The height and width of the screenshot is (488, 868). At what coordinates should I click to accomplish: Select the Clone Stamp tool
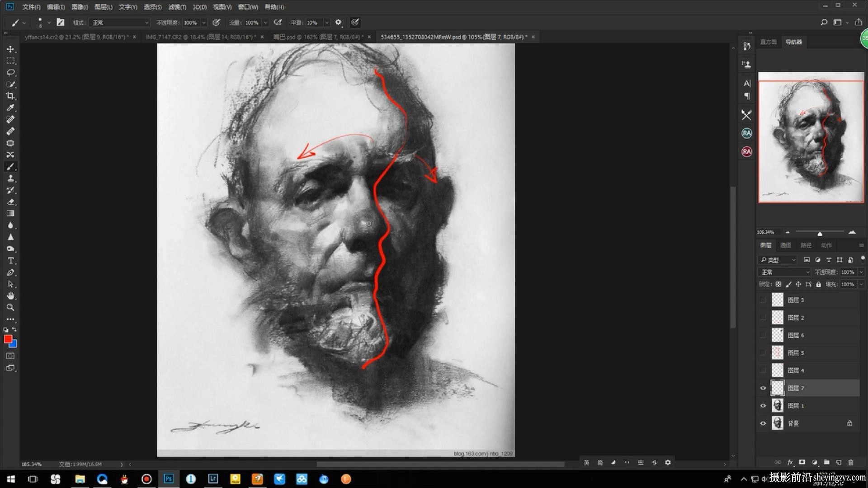click(x=10, y=178)
